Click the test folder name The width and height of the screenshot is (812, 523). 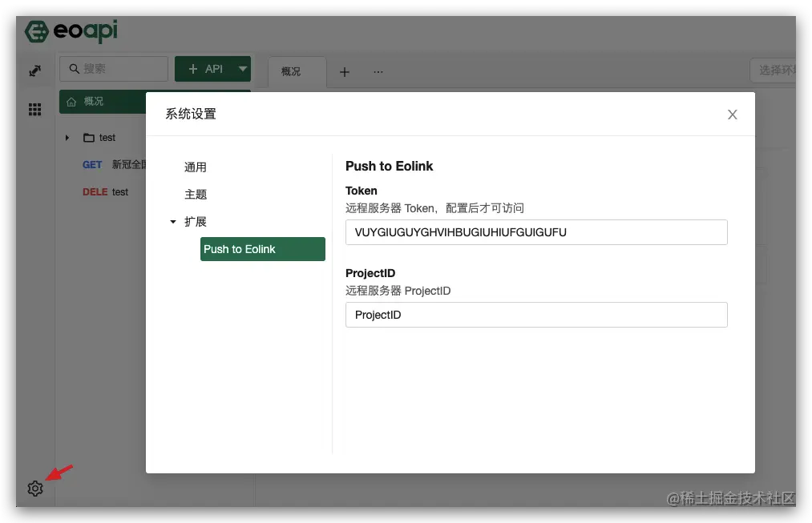[x=107, y=138]
